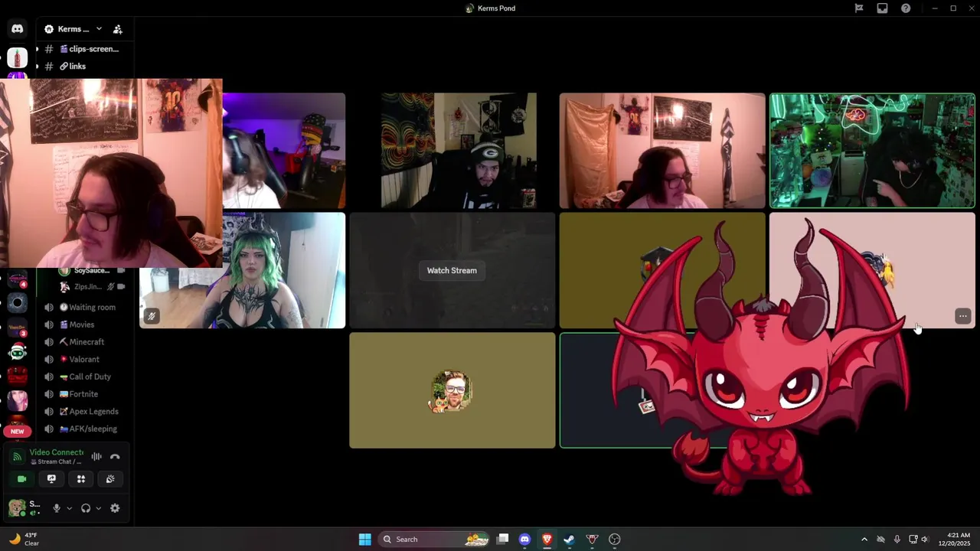980x551 pixels.
Task: Open the soundboard button
Action: (x=110, y=479)
